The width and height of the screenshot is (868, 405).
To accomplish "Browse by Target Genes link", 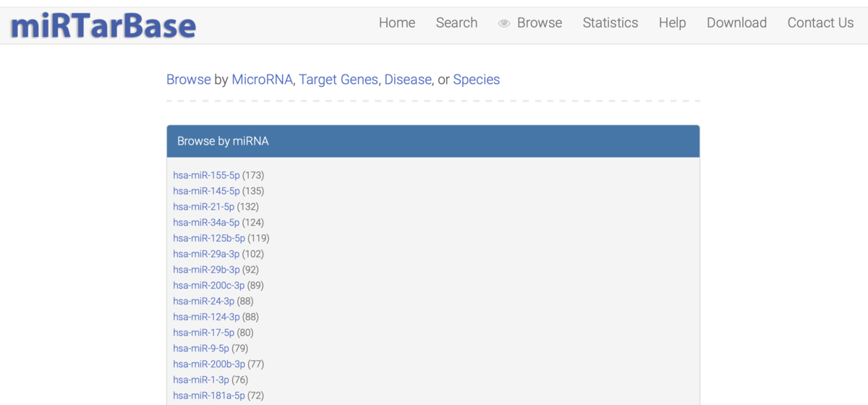I will (339, 80).
